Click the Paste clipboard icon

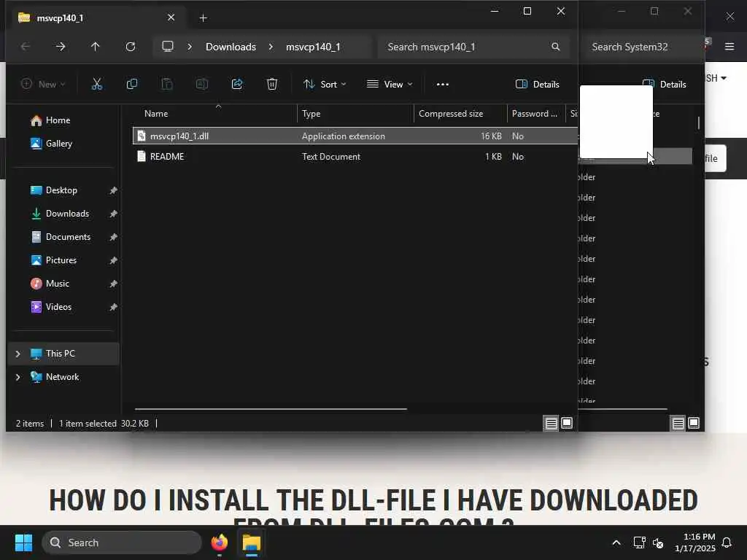click(x=167, y=85)
